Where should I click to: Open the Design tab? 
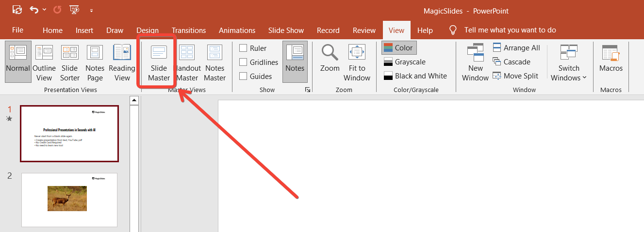coord(148,30)
